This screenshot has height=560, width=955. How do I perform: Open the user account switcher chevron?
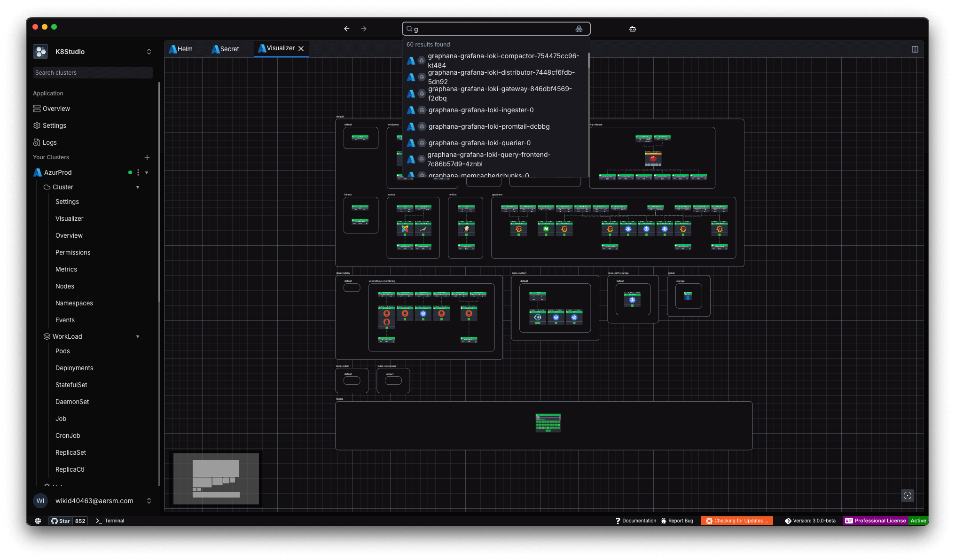click(x=149, y=501)
